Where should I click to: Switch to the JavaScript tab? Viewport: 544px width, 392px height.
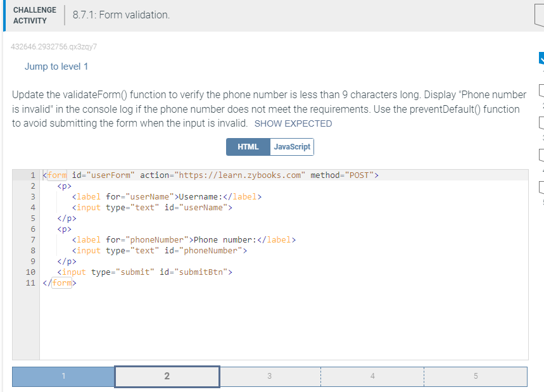pyautogui.click(x=292, y=147)
